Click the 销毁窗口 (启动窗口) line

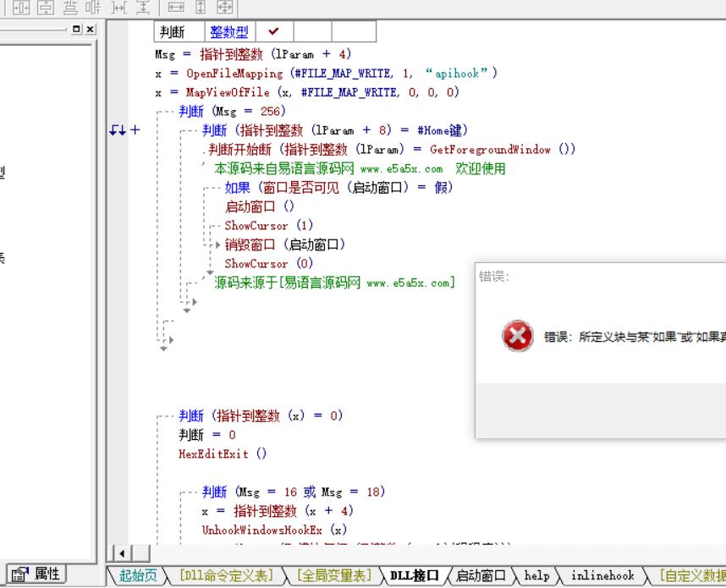pyautogui.click(x=285, y=244)
